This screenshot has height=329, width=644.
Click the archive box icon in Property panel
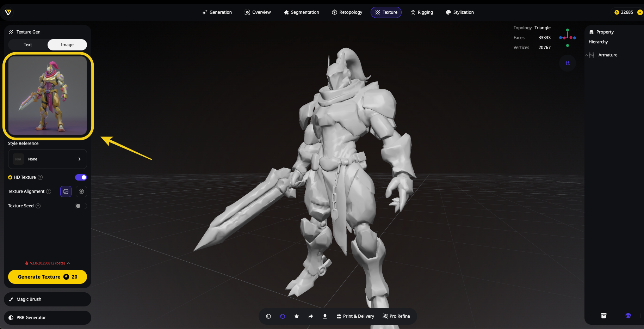pyautogui.click(x=603, y=316)
